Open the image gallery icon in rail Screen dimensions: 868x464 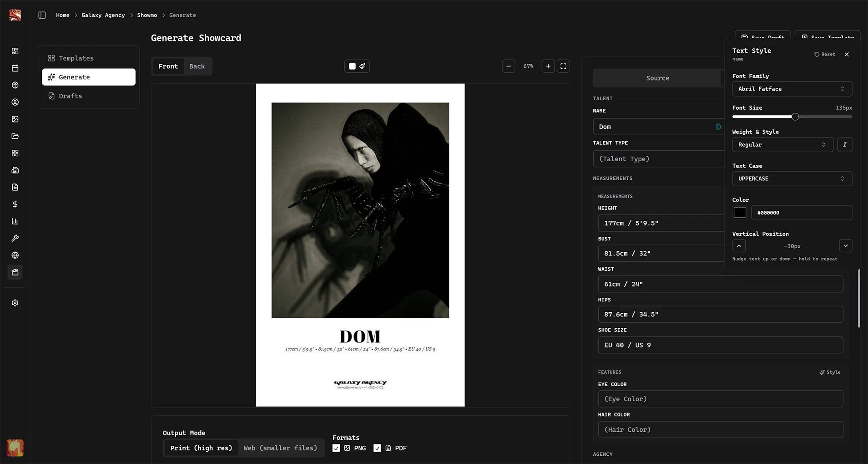pos(15,119)
